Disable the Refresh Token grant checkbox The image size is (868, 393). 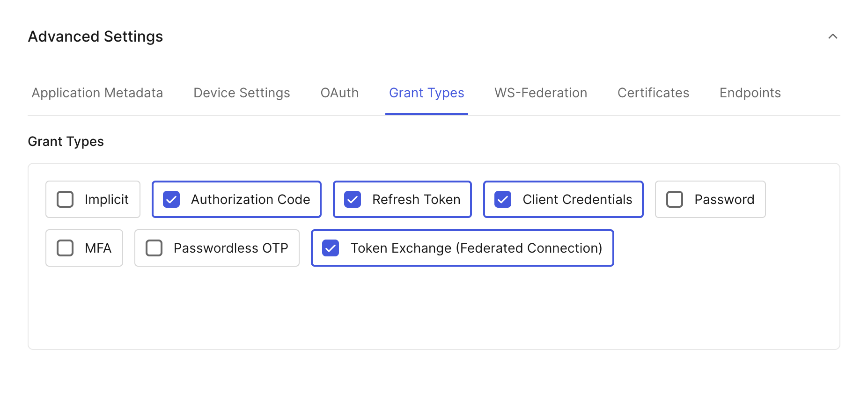pos(353,199)
